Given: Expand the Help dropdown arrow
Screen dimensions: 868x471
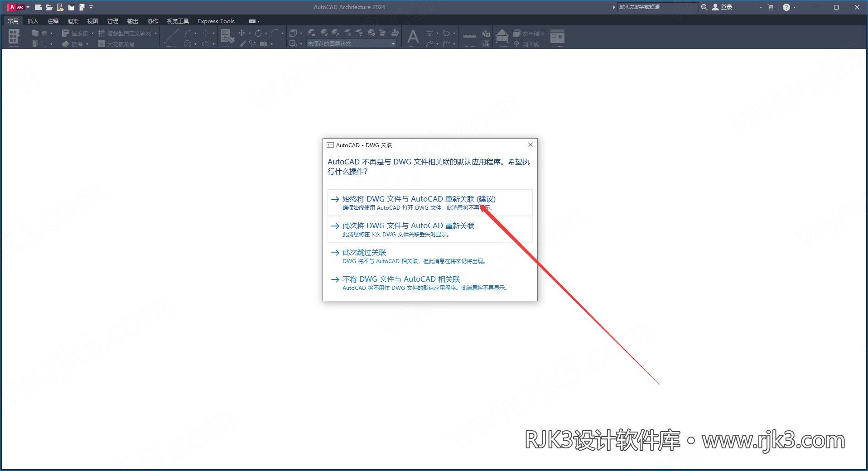Looking at the screenshot, I should 794,7.
